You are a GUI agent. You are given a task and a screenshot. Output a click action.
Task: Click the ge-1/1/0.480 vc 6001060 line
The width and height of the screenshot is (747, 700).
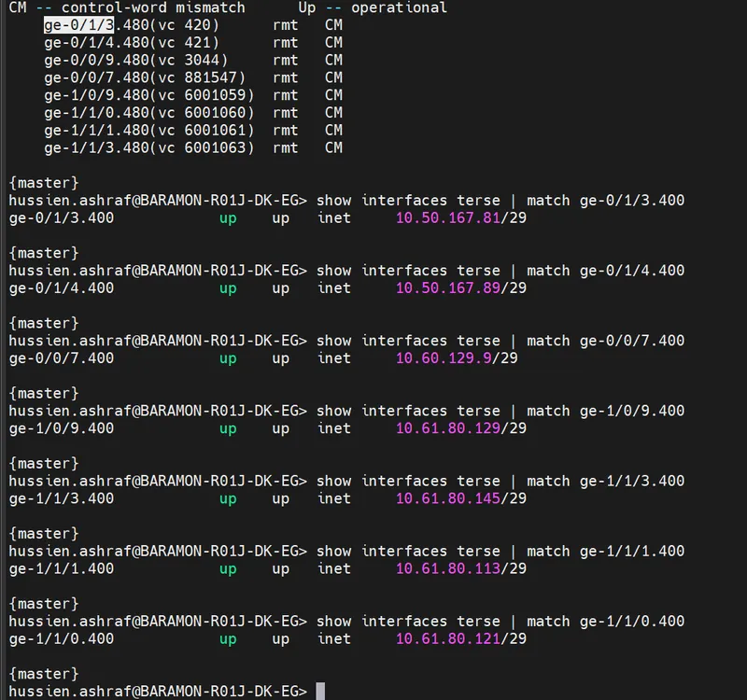pyautogui.click(x=193, y=113)
